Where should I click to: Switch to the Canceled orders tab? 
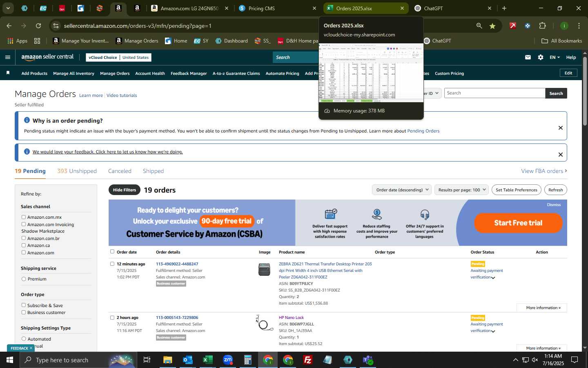[x=120, y=171]
